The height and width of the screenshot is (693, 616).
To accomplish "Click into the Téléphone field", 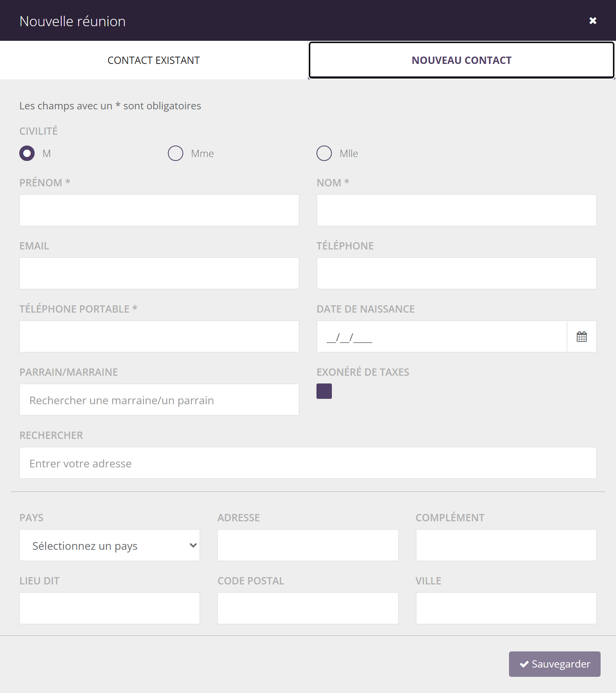I will click(x=457, y=273).
